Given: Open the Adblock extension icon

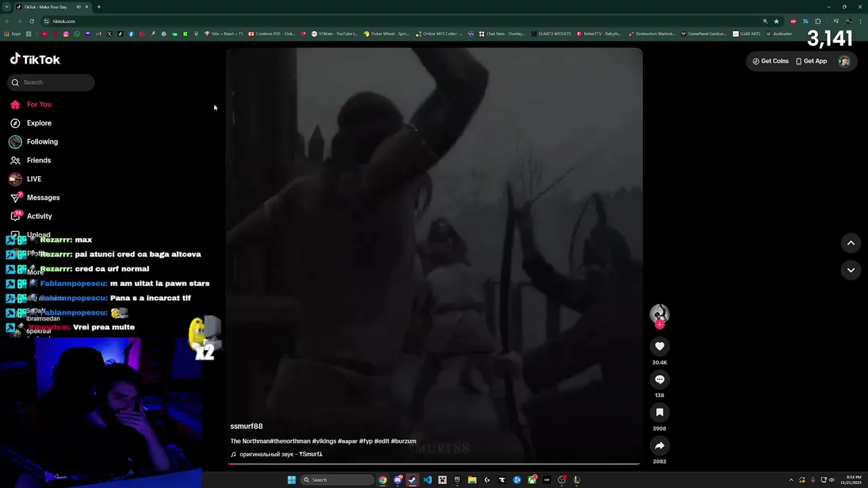Looking at the screenshot, I should (793, 21).
